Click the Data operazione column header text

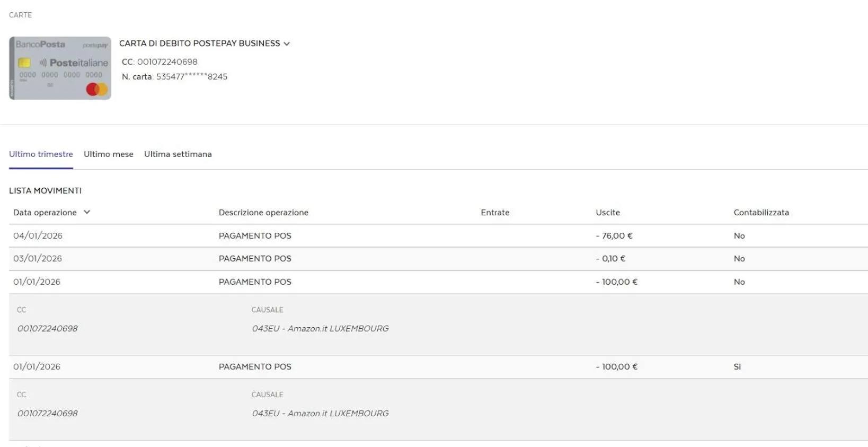point(45,213)
